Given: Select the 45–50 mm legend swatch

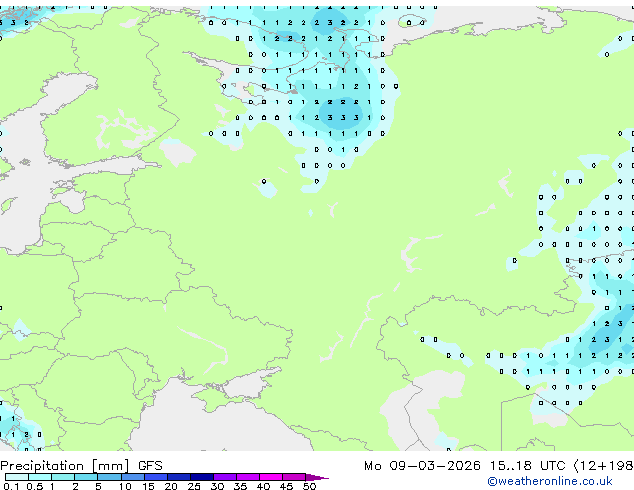Looking at the screenshot, I should tap(294, 477).
